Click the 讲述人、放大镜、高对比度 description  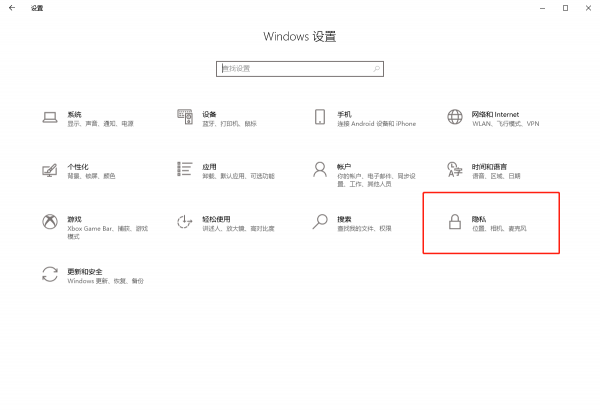(238, 229)
